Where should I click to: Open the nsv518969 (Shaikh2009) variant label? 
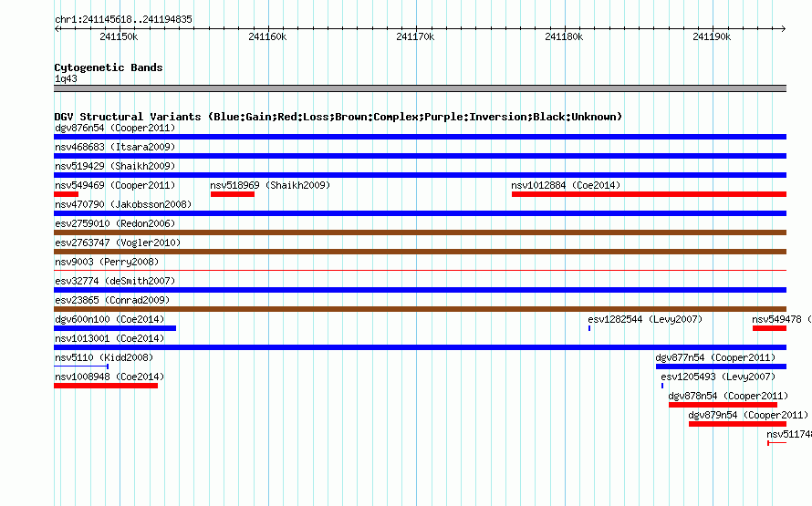coord(270,185)
